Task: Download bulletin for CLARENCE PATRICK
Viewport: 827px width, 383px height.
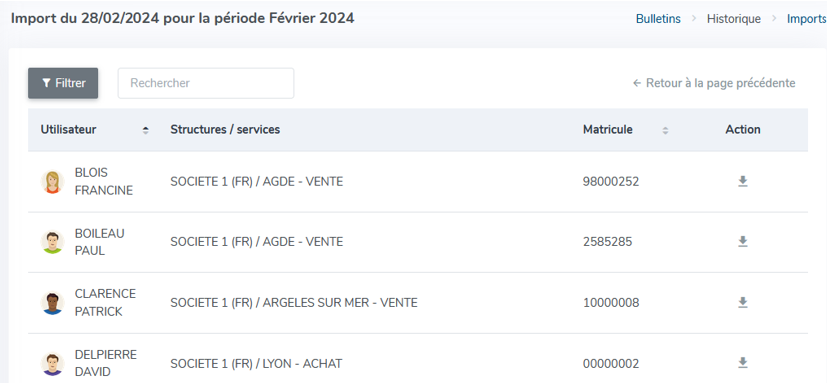Action: click(743, 302)
